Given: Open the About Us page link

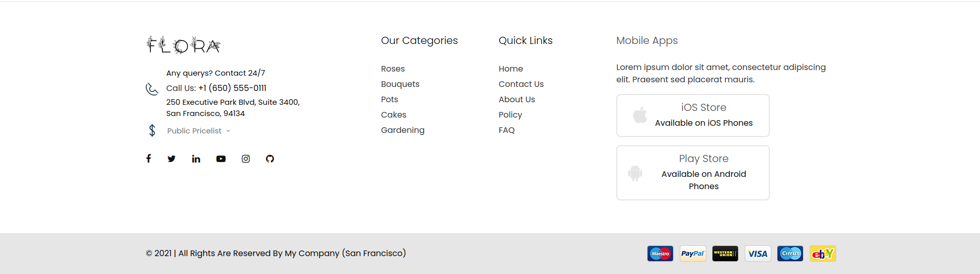Looking at the screenshot, I should (517, 100).
